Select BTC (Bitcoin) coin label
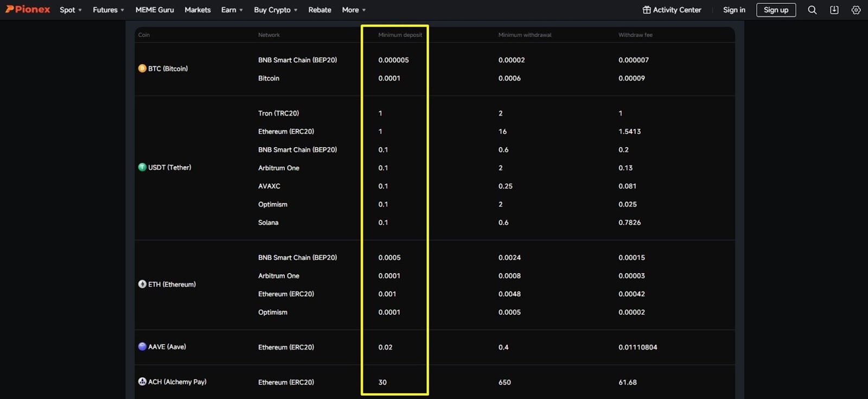The image size is (868, 399). (x=168, y=68)
